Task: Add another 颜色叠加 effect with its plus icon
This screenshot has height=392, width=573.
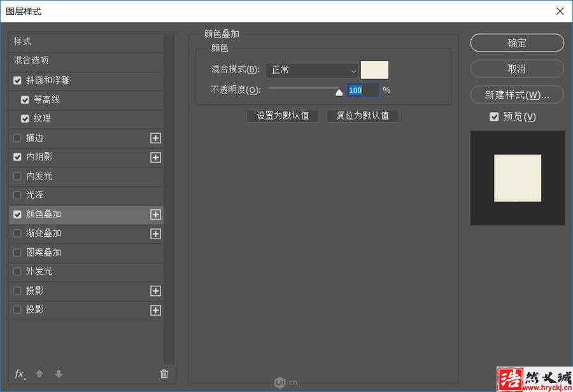Action: pos(156,214)
